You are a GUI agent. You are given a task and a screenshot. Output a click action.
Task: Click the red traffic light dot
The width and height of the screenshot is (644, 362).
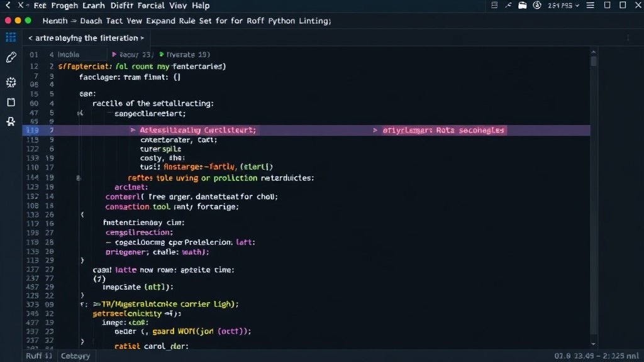(x=8, y=21)
